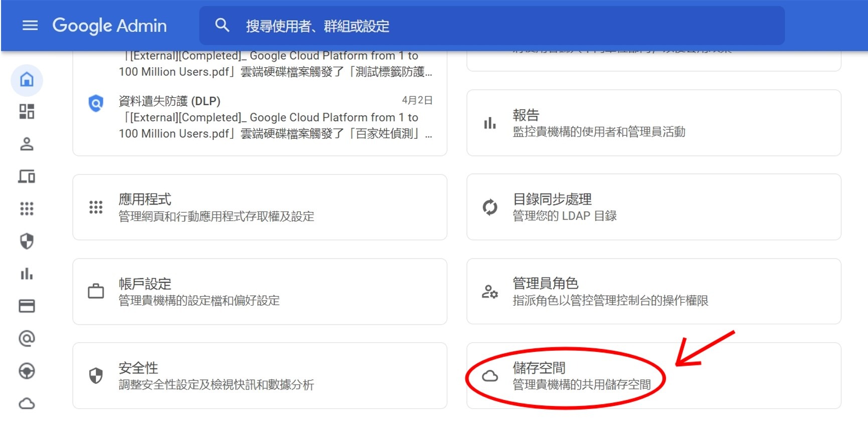Click the 安全性 shield icon on card
This screenshot has width=868, height=426.
coord(96,375)
